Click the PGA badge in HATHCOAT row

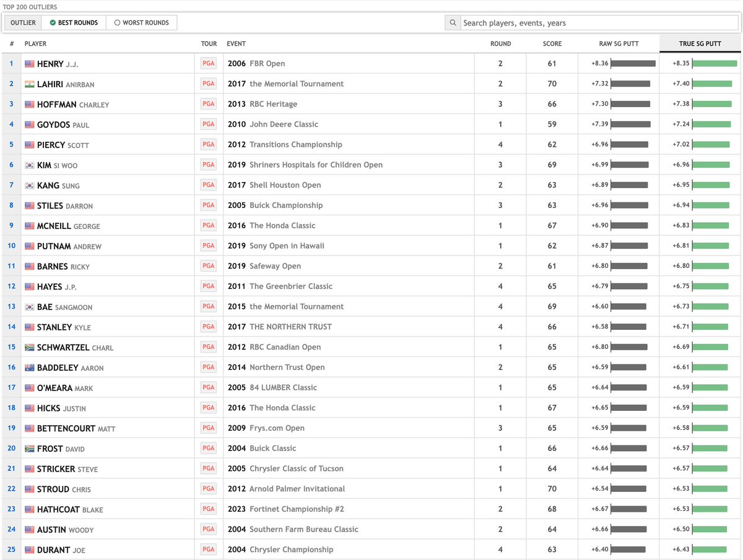click(209, 509)
